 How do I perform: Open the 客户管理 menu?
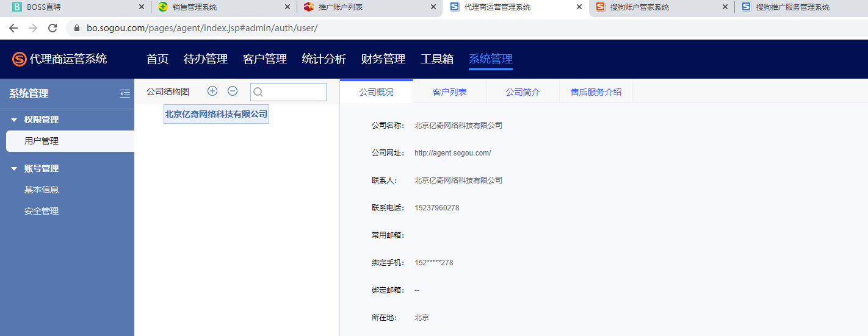pos(265,59)
